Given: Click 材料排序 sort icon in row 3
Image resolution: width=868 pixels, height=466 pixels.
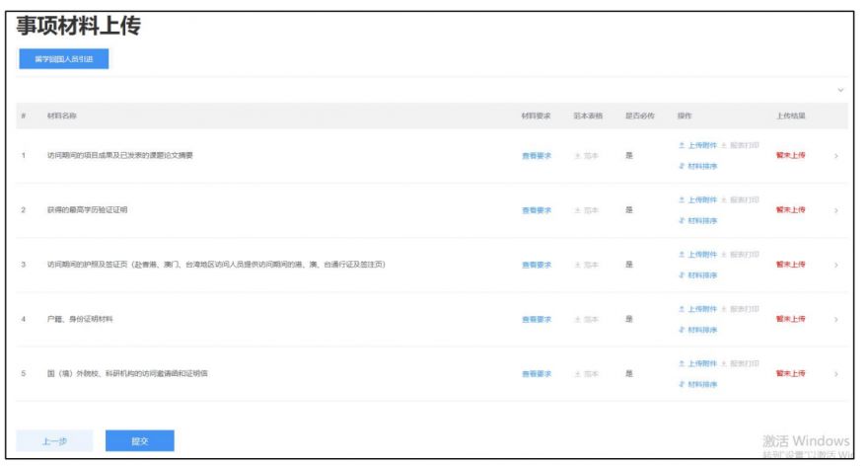Looking at the screenshot, I should tap(682, 275).
